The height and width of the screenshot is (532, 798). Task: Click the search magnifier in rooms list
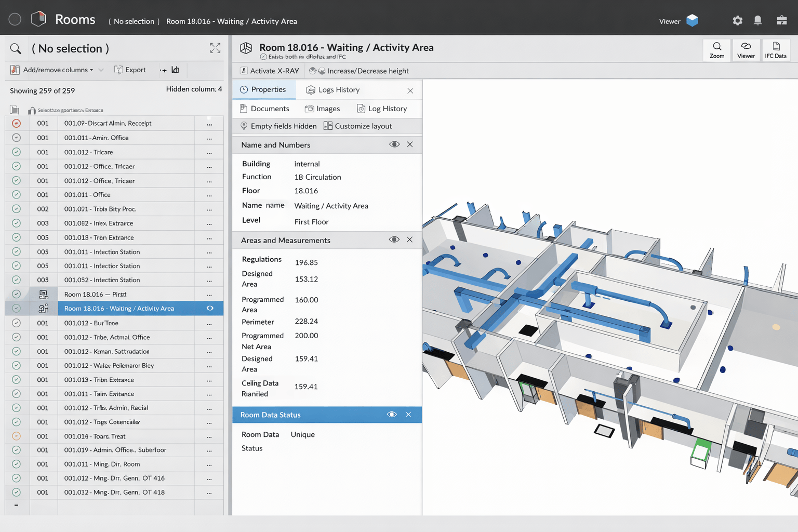tap(16, 49)
